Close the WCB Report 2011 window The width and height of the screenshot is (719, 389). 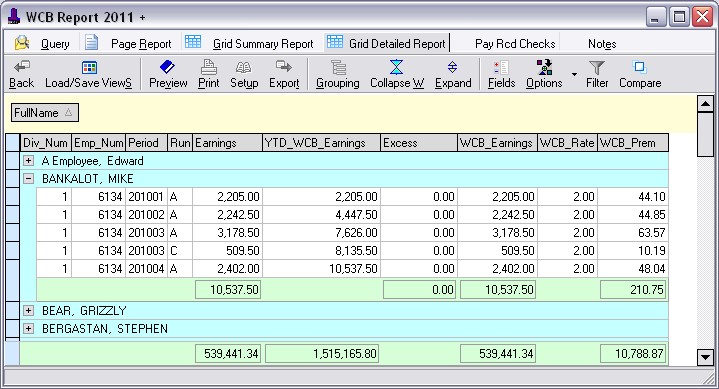702,17
